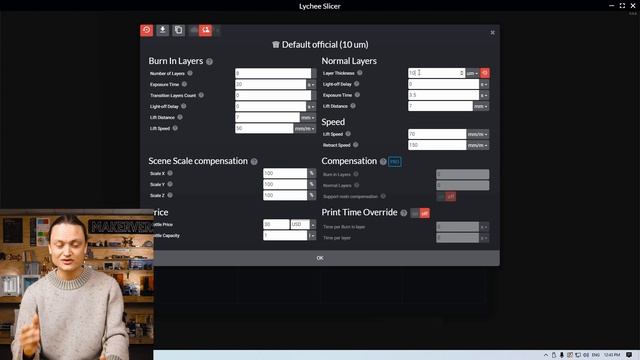The height and width of the screenshot is (360, 640).
Task: Open the Retract Speed unit dropdown
Action: coord(478,145)
